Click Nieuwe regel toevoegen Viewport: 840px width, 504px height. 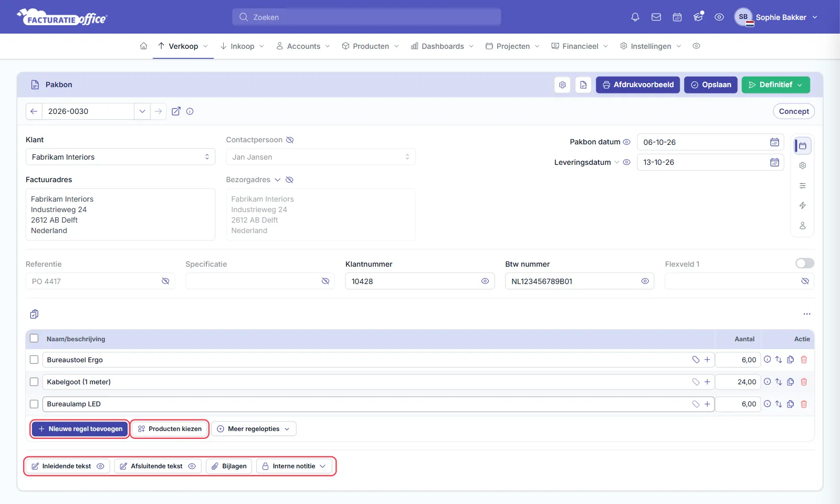click(x=80, y=429)
